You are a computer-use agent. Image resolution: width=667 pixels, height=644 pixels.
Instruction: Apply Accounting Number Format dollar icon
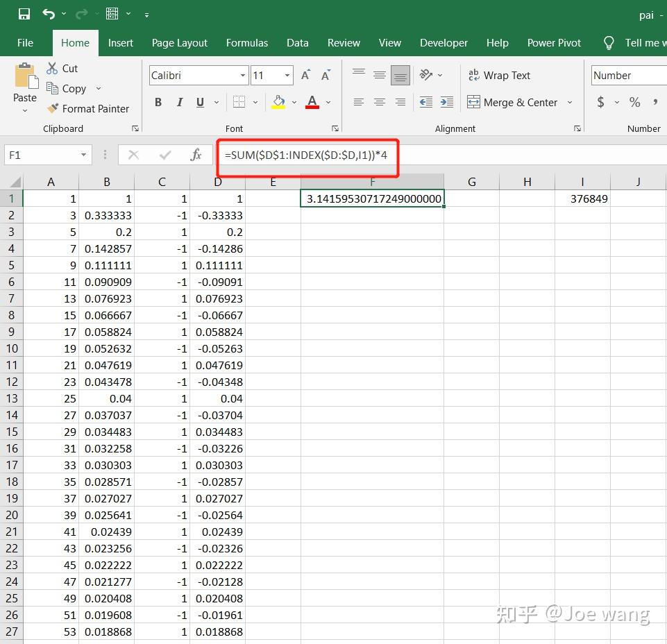[600, 101]
